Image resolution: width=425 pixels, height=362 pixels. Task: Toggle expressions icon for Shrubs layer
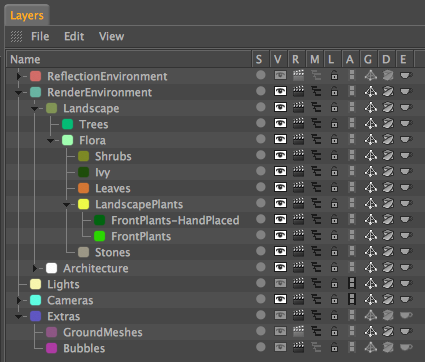(406, 155)
